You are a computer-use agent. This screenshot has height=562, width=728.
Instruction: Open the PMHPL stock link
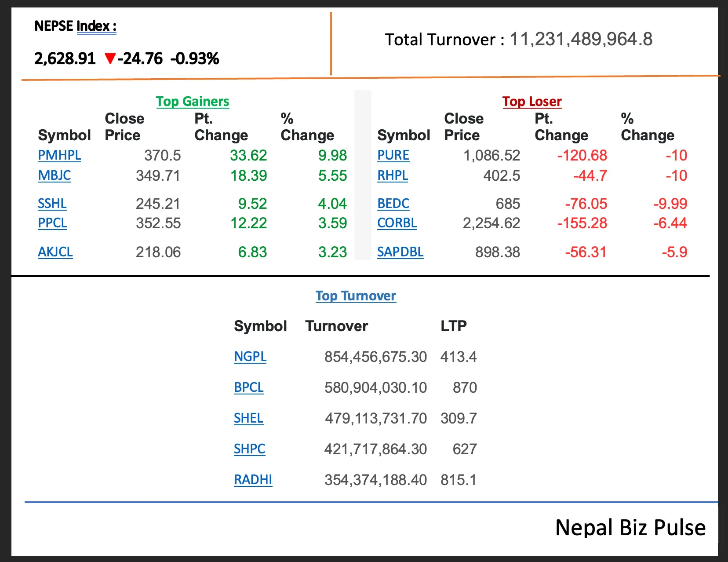coord(59,155)
